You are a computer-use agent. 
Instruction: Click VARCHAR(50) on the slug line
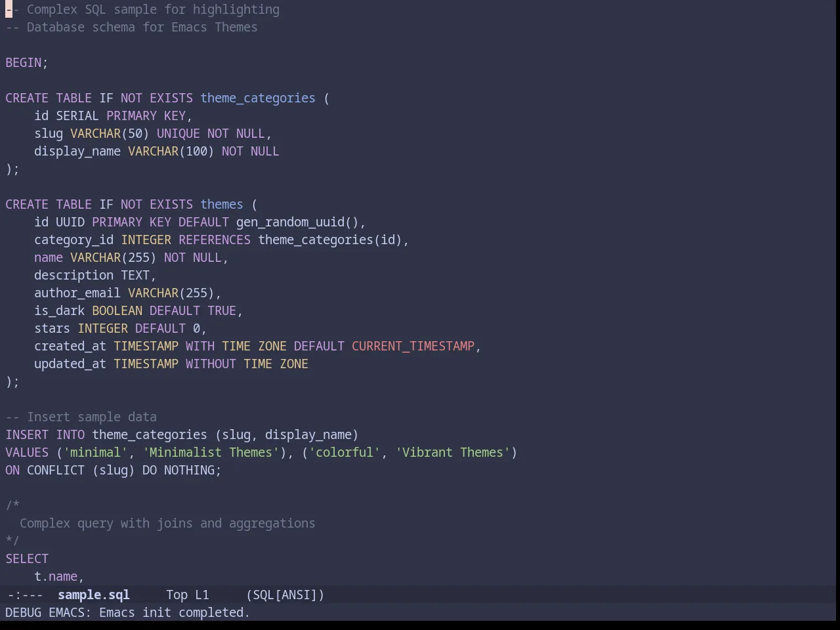click(x=110, y=133)
